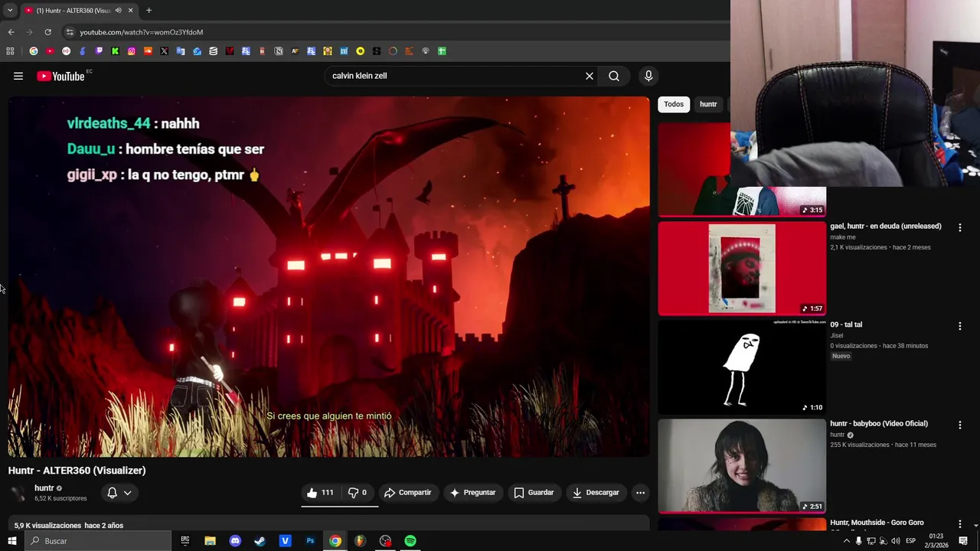Open Photoshop from the taskbar

(310, 541)
